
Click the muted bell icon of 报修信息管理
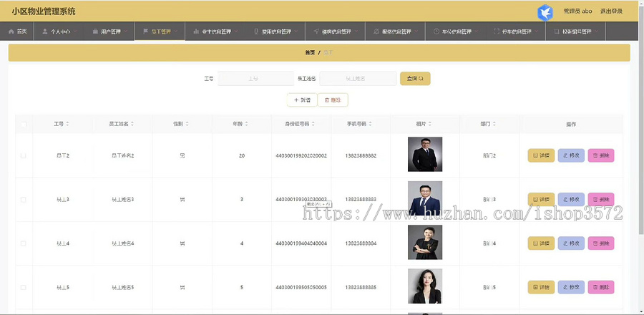click(376, 31)
